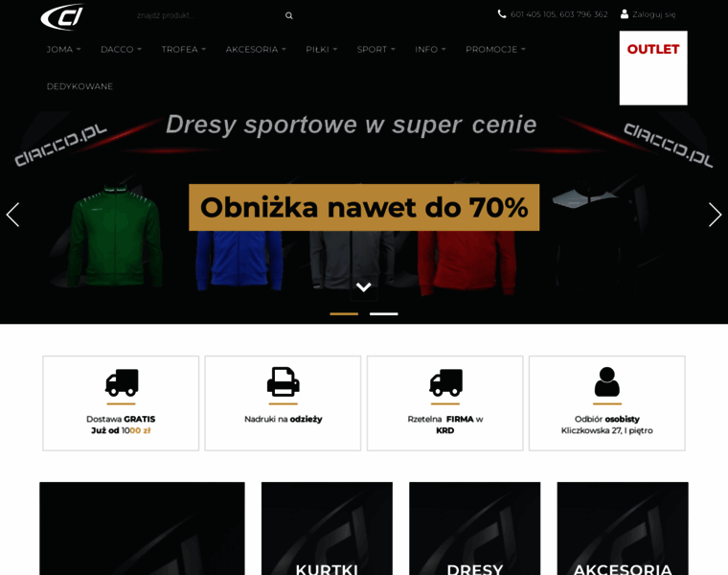Select the second carousel indicator
Image resolution: width=728 pixels, height=575 pixels.
tap(383, 314)
